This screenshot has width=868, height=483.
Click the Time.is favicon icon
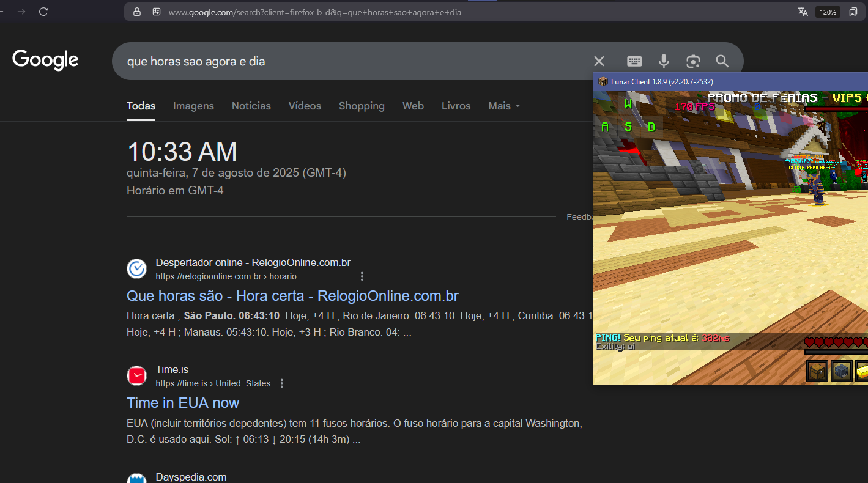(136, 376)
